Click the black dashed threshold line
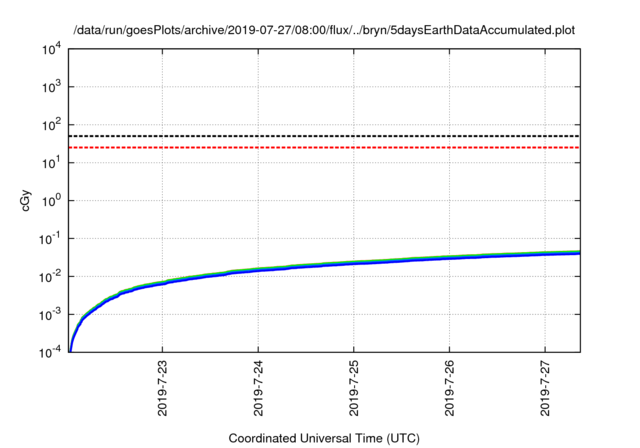Image resolution: width=640 pixels, height=448 pixels. [324, 136]
